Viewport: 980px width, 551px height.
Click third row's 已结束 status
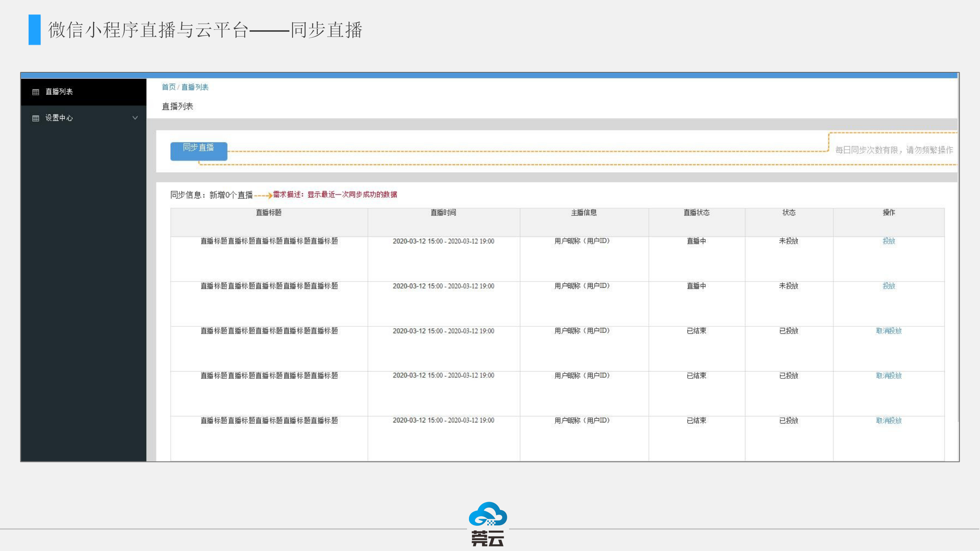(x=696, y=331)
